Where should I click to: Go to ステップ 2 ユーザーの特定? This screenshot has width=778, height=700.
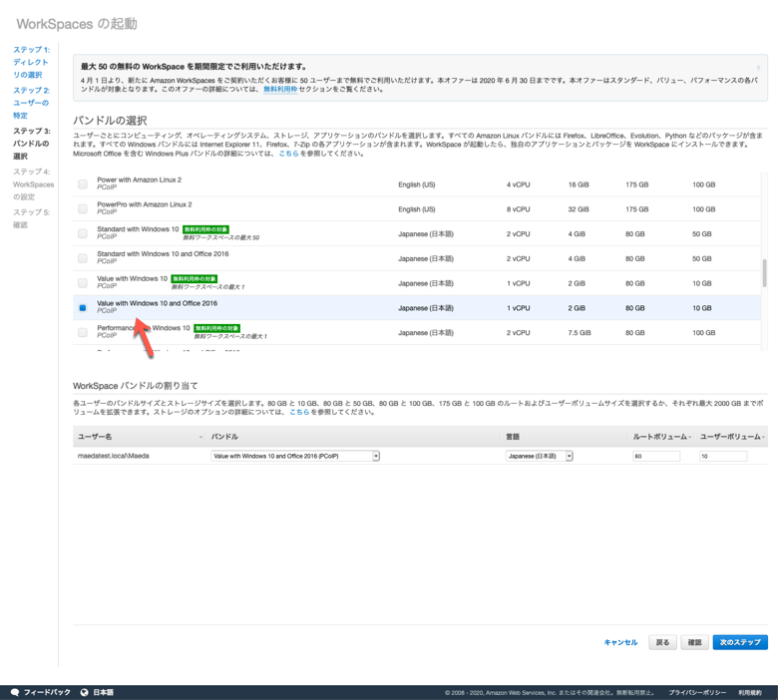point(31,103)
